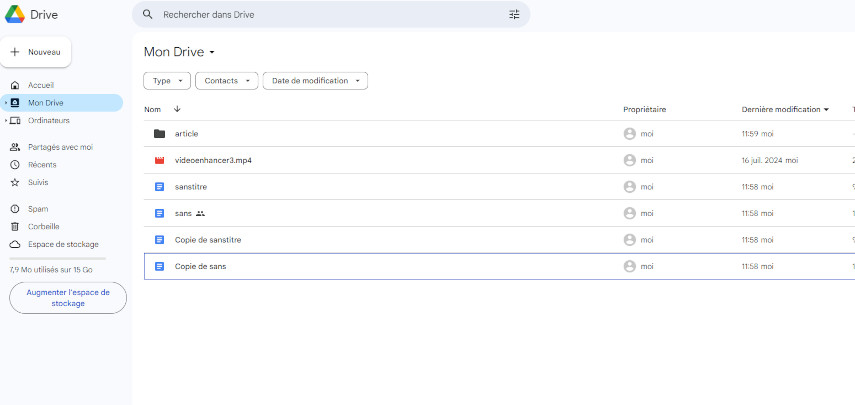The width and height of the screenshot is (855, 405).
Task: Toggle name sort direction arrow
Action: coord(177,109)
